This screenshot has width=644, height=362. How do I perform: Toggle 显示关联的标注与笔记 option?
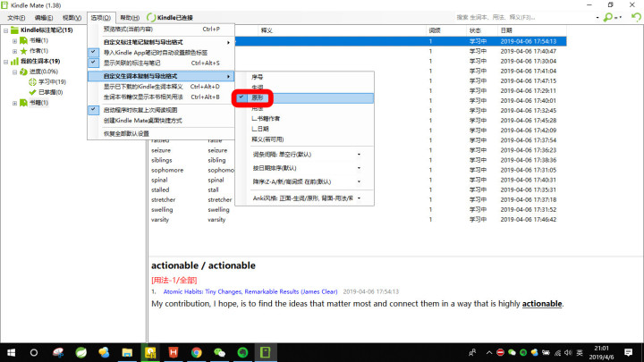[161, 63]
